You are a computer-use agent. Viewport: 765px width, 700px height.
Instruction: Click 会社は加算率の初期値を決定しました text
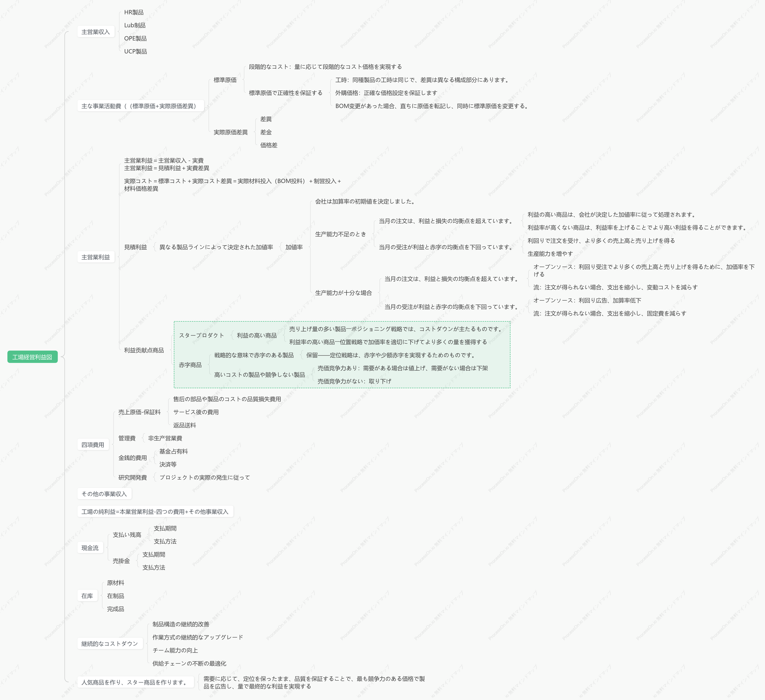365,202
